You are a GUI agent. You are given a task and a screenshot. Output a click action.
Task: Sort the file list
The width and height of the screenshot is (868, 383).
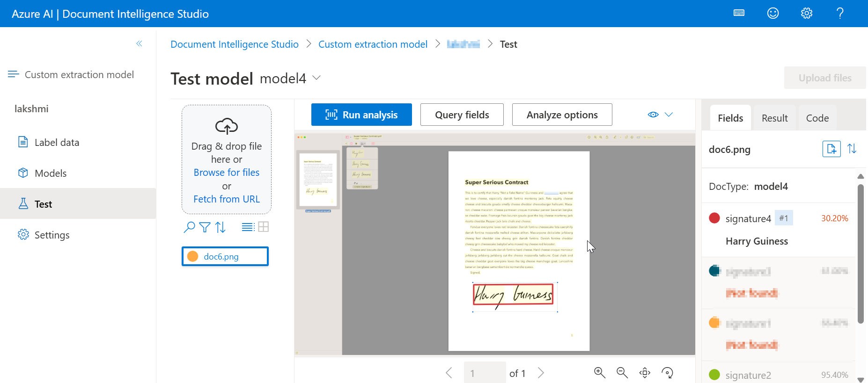click(221, 227)
